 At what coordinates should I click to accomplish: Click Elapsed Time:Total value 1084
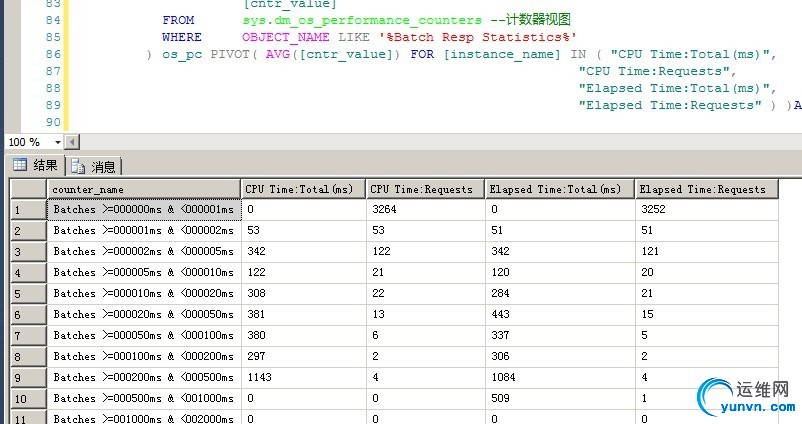click(560, 377)
